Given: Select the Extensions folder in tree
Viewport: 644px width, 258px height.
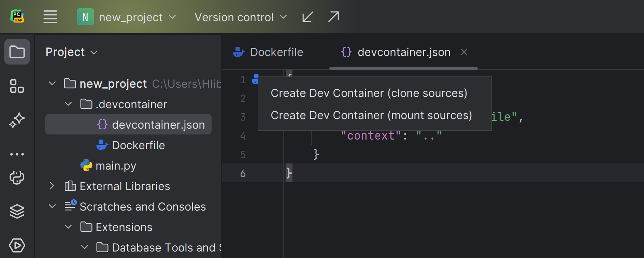Looking at the screenshot, I should point(124,227).
